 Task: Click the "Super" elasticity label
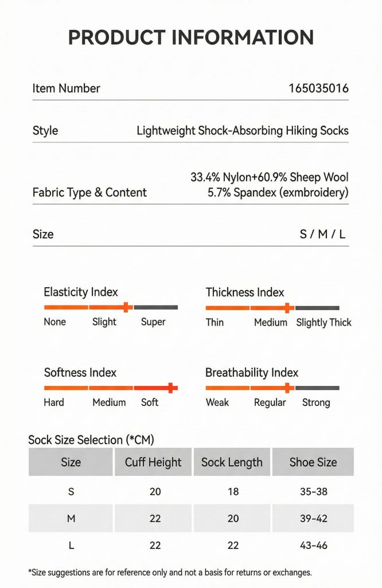tap(153, 322)
